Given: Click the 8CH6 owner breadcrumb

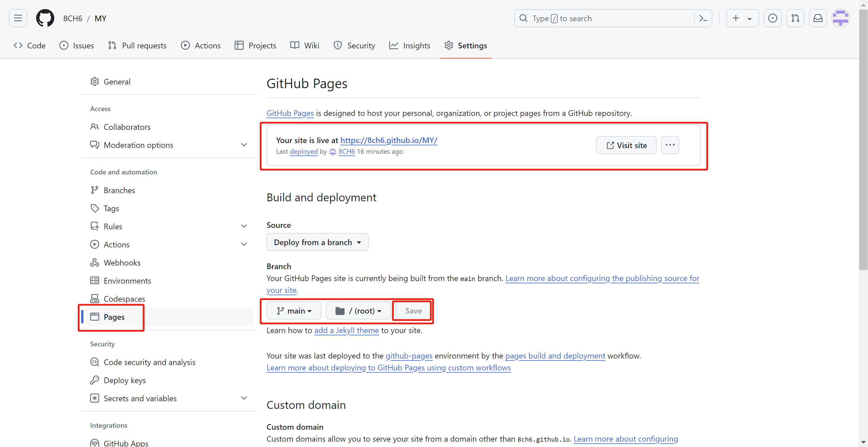Looking at the screenshot, I should point(73,18).
